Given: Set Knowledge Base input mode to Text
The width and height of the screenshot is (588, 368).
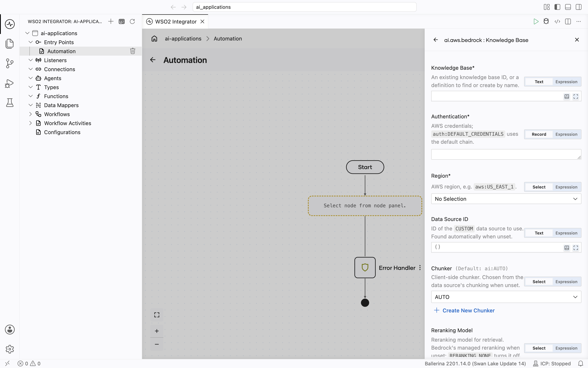Looking at the screenshot, I should coord(539,82).
